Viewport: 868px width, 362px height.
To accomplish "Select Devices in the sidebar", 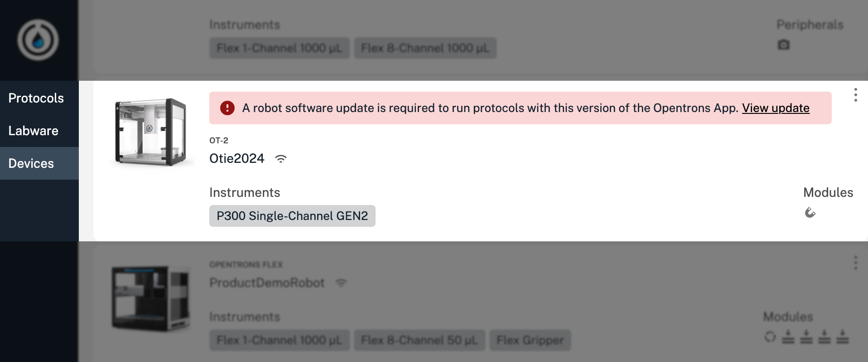I will (31, 163).
